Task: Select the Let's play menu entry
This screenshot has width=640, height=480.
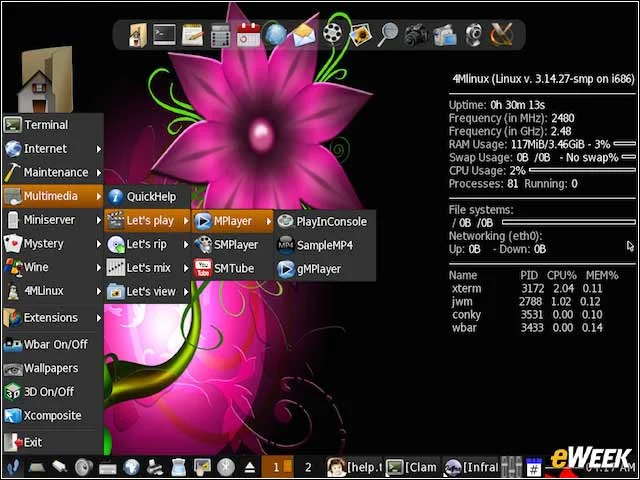Action: click(x=148, y=220)
